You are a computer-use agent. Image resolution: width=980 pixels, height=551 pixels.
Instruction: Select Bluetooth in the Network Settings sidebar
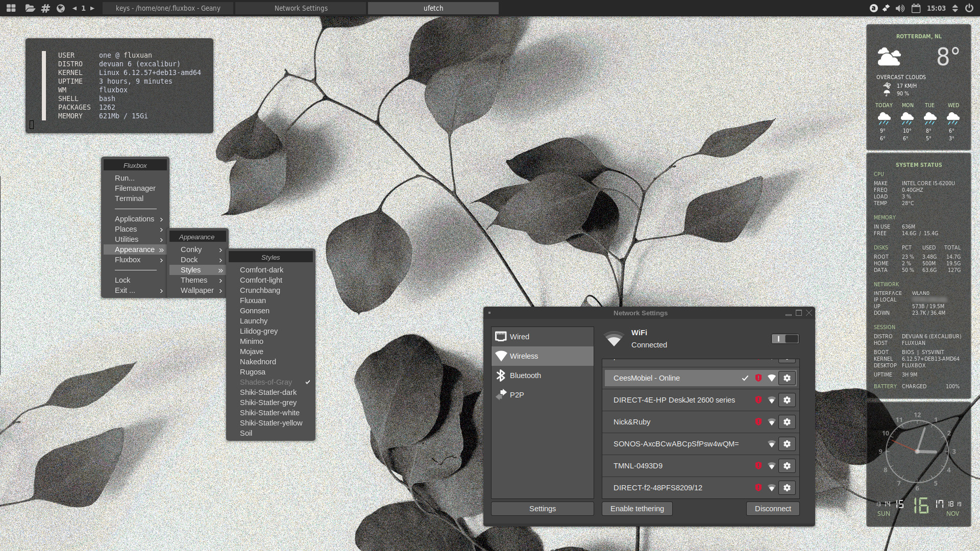[525, 375]
